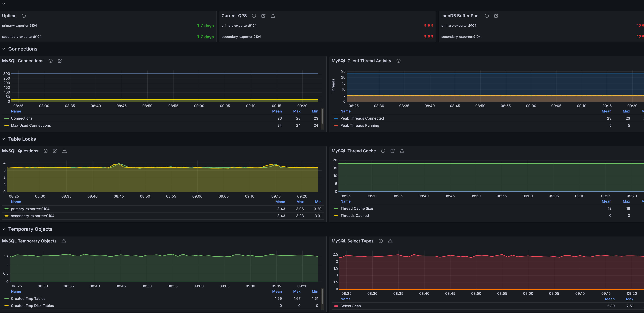Click MySQL Connections legend scrollbar
This screenshot has height=313, width=644.
click(322, 116)
